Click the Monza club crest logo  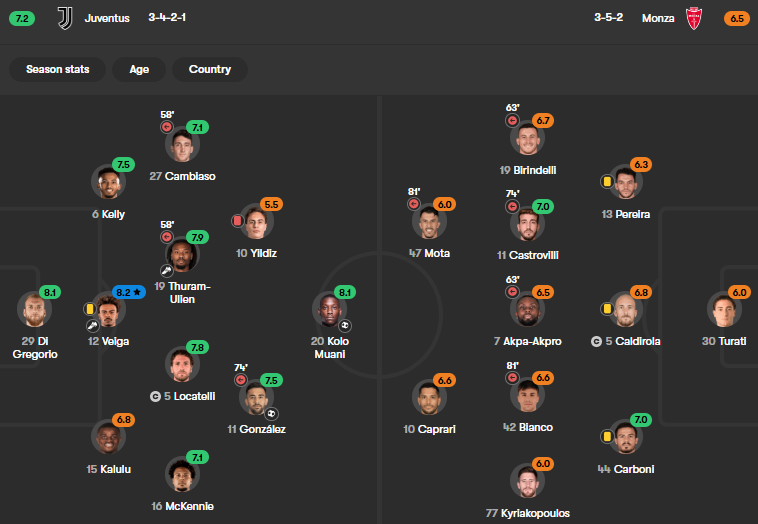pos(694,18)
